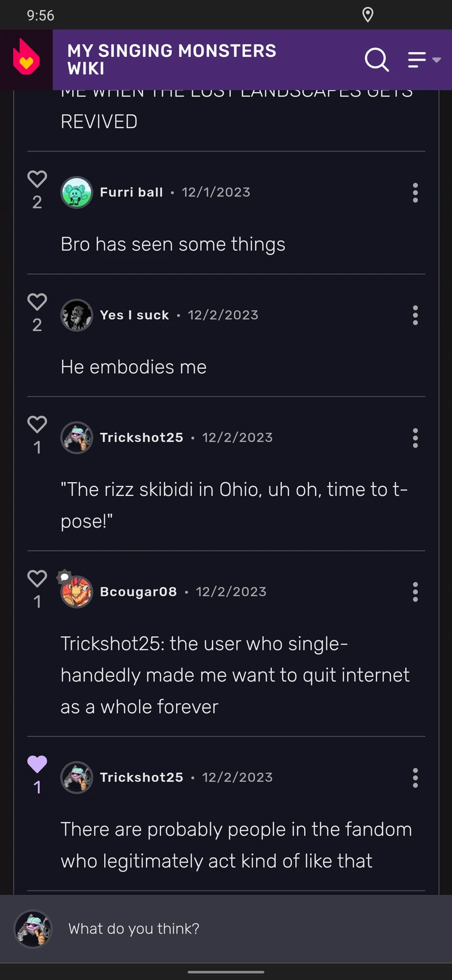Image resolution: width=452 pixels, height=980 pixels.
Task: Open options for Trickshot25's last comment
Action: [x=415, y=778]
